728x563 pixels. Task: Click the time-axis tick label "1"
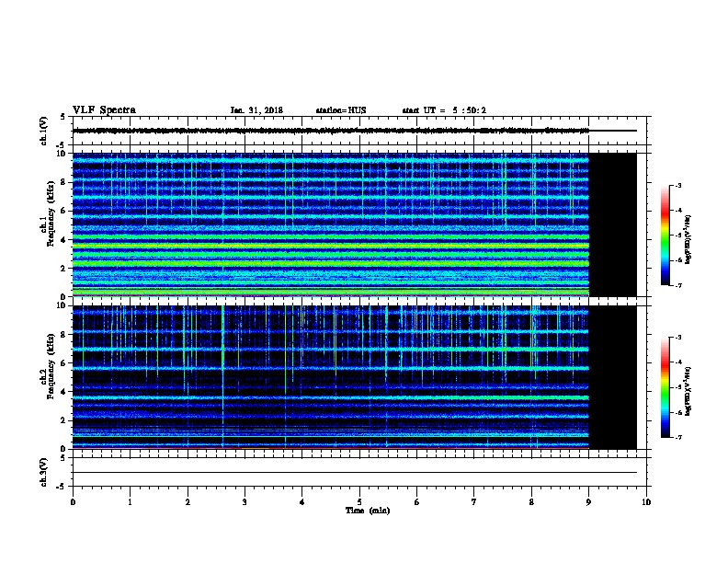pyautogui.click(x=130, y=501)
